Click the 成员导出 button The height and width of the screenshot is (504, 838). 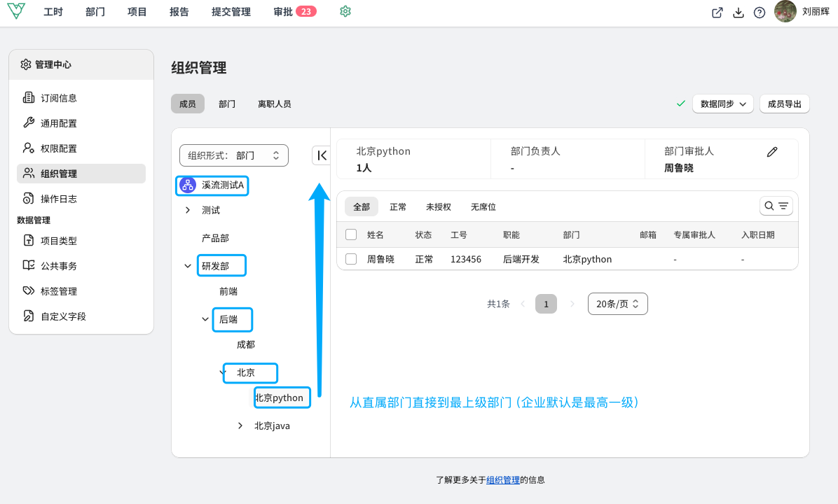point(784,104)
